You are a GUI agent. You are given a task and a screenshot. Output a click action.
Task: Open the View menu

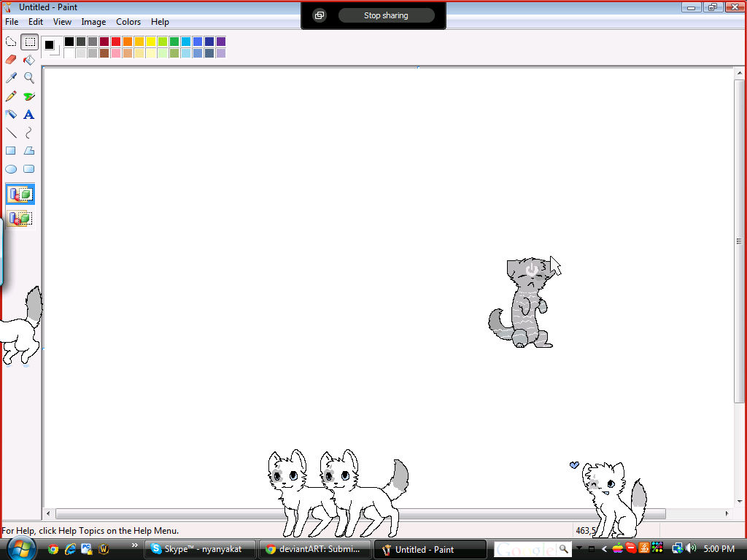tap(62, 22)
